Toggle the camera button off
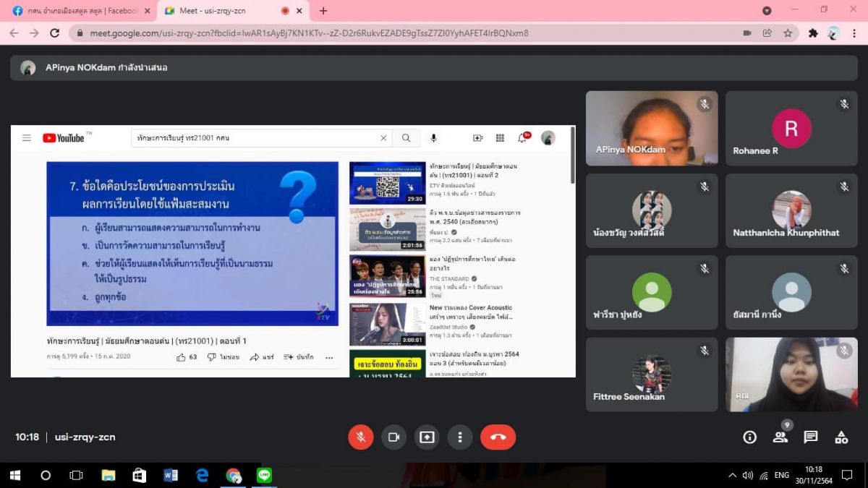 click(393, 437)
